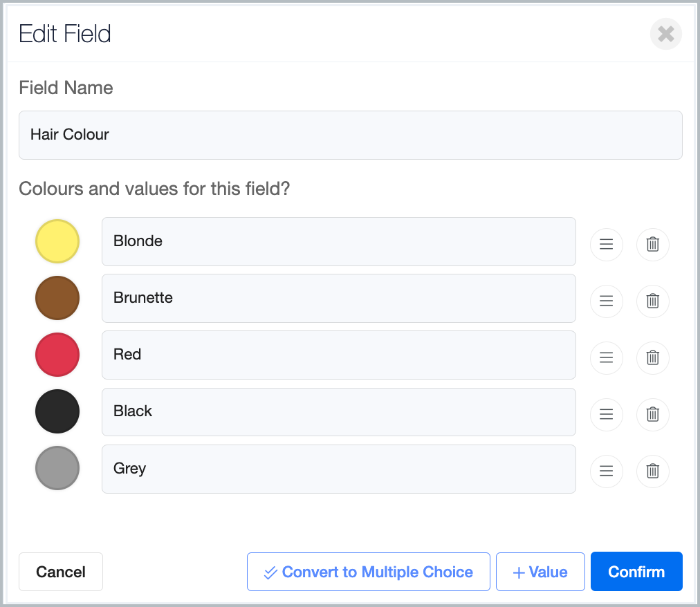Screen dimensions: 700x607
Task: Delete the Blonde value with trash icon
Action: pyautogui.click(x=652, y=244)
